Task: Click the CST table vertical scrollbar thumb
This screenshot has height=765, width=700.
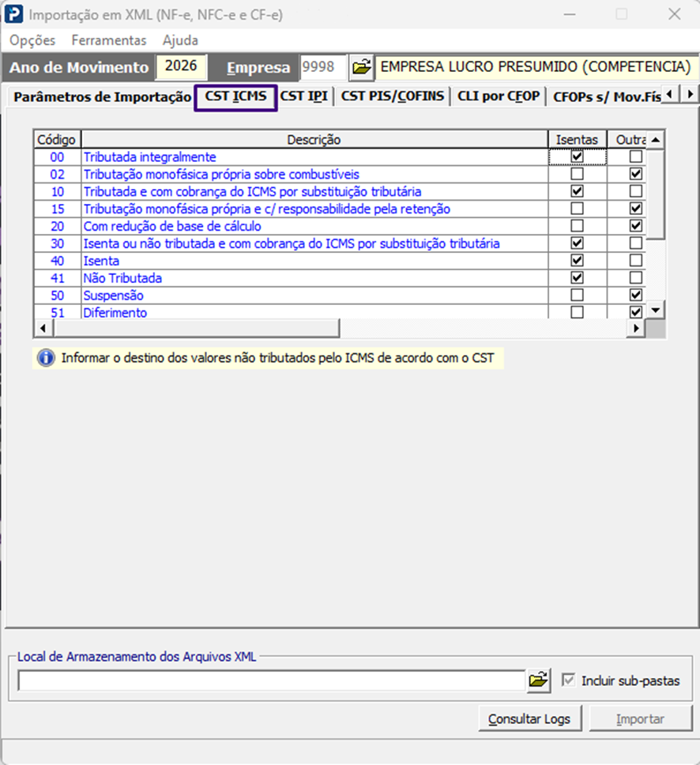Action: (x=656, y=194)
